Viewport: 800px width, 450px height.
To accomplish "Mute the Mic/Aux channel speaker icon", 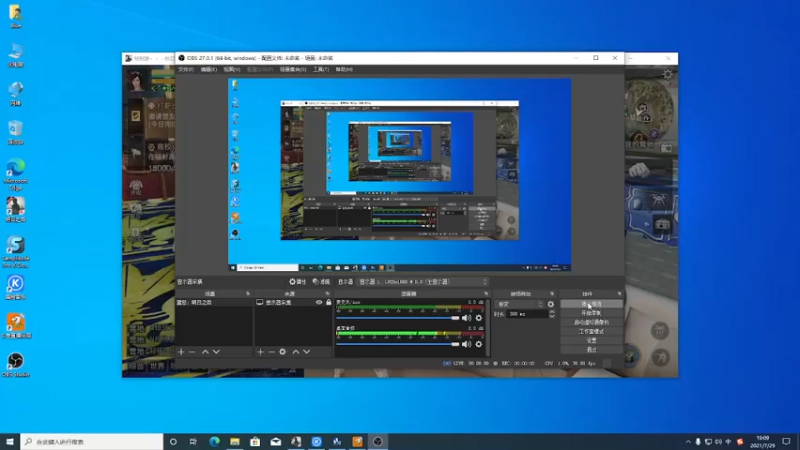I will [x=466, y=318].
